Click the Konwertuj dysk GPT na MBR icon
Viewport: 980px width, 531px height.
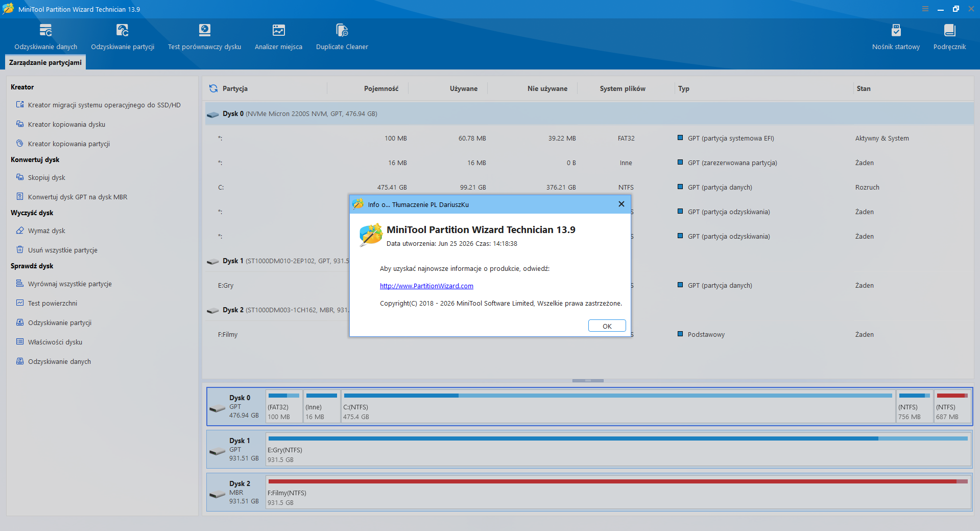tap(20, 197)
